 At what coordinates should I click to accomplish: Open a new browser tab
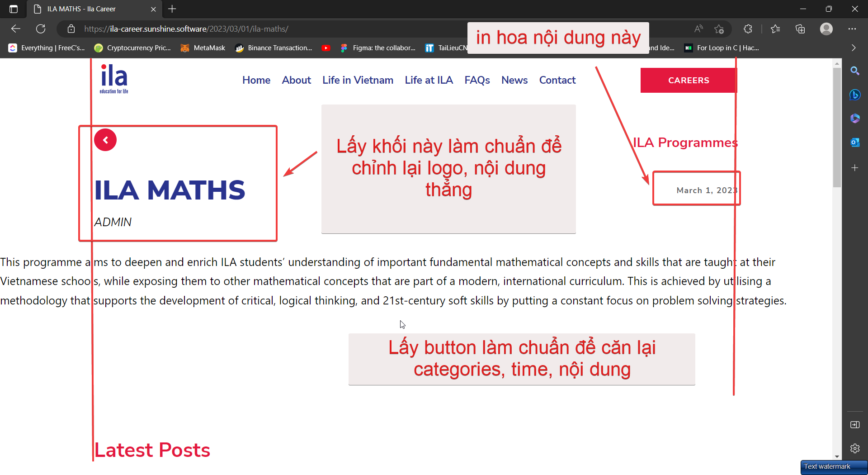(x=172, y=9)
